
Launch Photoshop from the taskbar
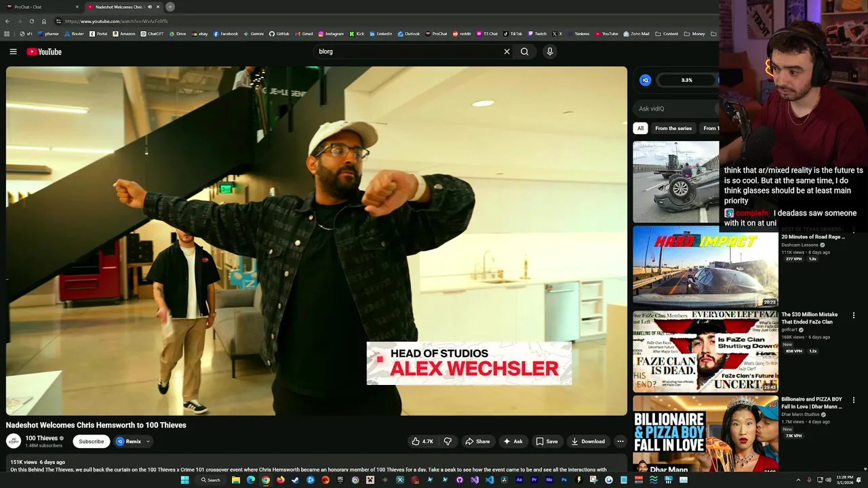[x=564, y=480]
